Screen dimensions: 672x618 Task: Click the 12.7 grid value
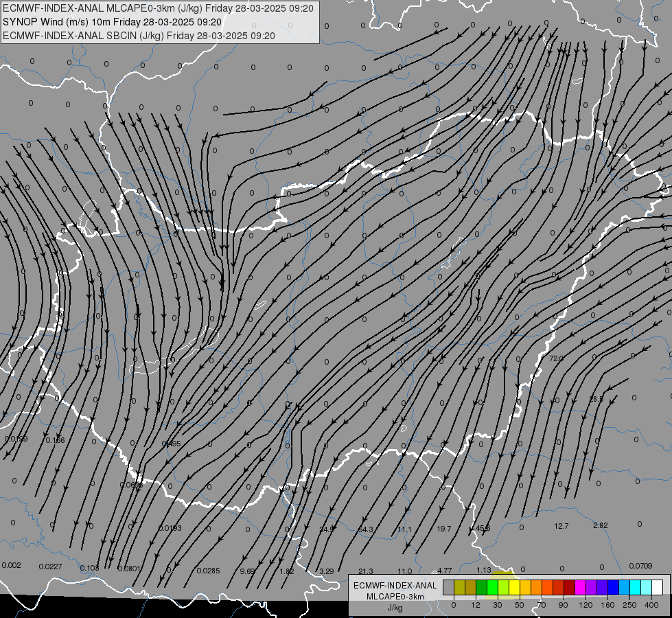tap(561, 526)
